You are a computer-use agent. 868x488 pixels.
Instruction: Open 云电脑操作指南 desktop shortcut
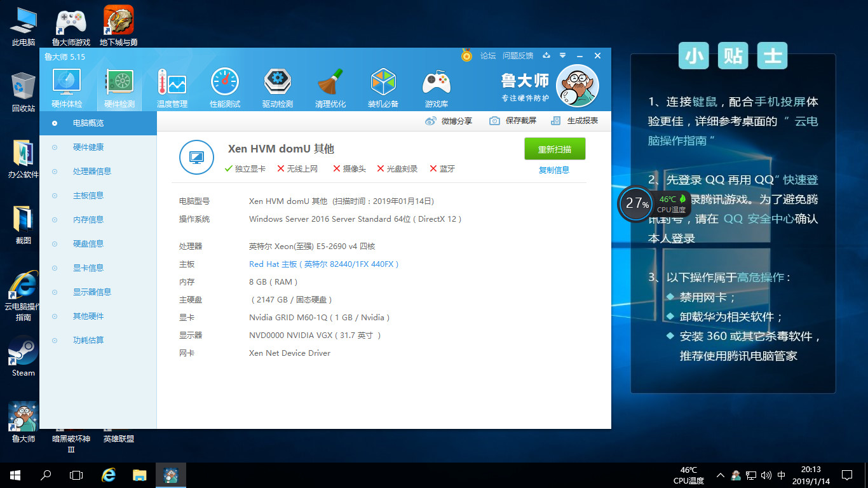pyautogui.click(x=24, y=295)
